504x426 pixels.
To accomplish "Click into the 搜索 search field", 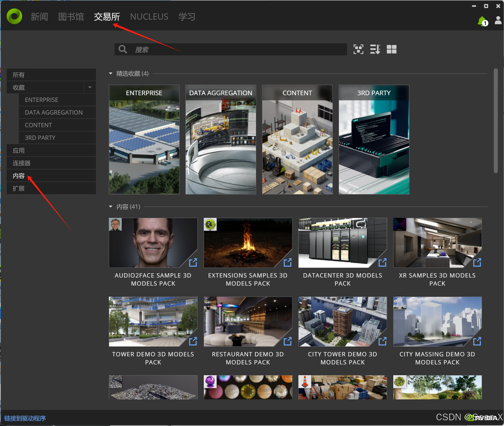I will (x=231, y=49).
